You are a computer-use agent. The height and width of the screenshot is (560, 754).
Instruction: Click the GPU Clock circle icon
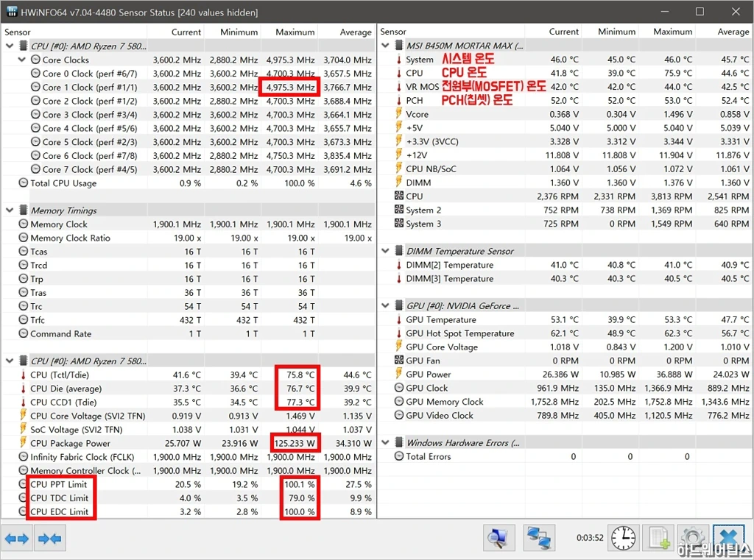click(398, 388)
